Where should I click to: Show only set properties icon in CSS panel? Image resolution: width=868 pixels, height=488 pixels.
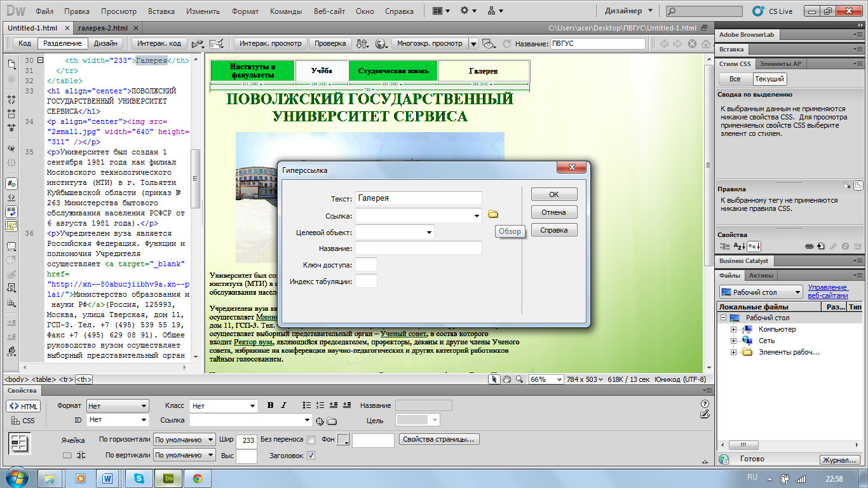(x=754, y=246)
